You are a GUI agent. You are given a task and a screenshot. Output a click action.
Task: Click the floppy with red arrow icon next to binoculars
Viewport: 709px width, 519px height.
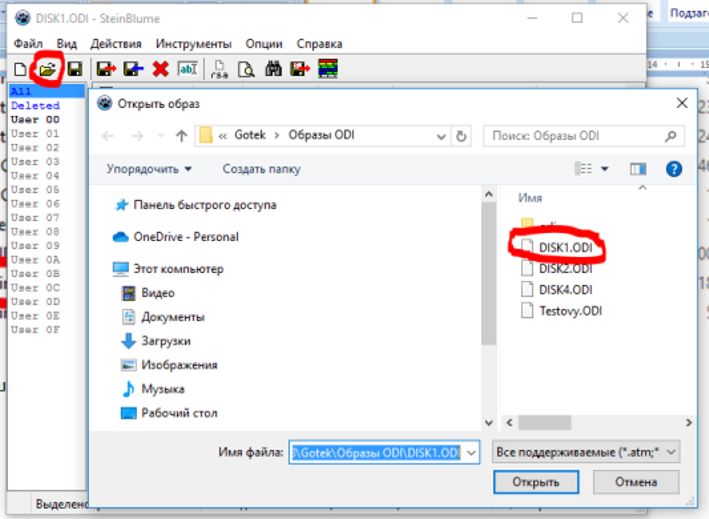coord(300,69)
